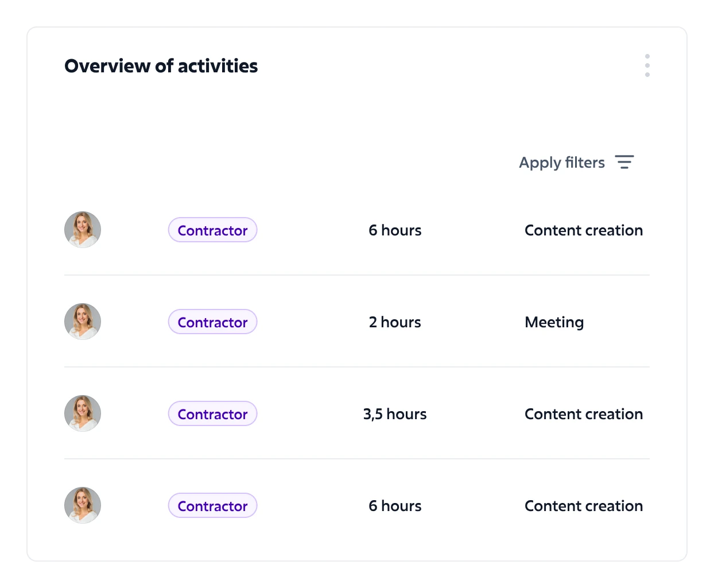Click the Apply filters label
The width and height of the screenshot is (714, 588).
click(x=561, y=163)
